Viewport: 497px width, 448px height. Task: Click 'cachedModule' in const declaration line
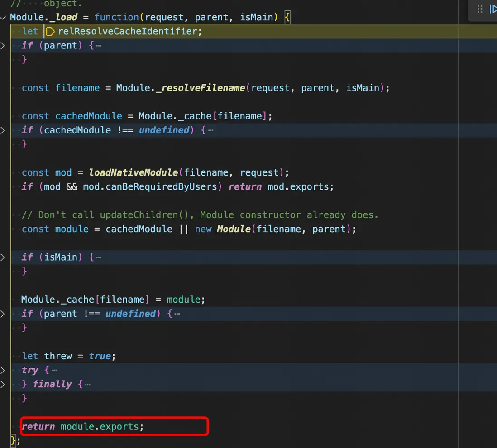[x=89, y=116]
